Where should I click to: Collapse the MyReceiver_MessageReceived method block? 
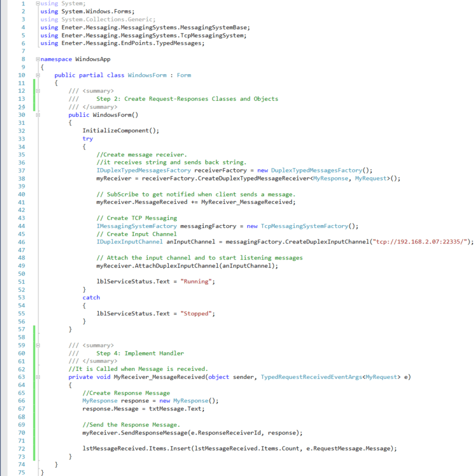tap(38, 377)
